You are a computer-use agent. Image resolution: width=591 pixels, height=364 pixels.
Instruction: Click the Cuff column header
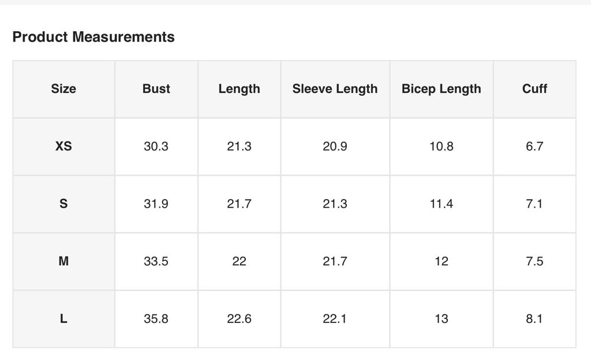click(x=534, y=89)
